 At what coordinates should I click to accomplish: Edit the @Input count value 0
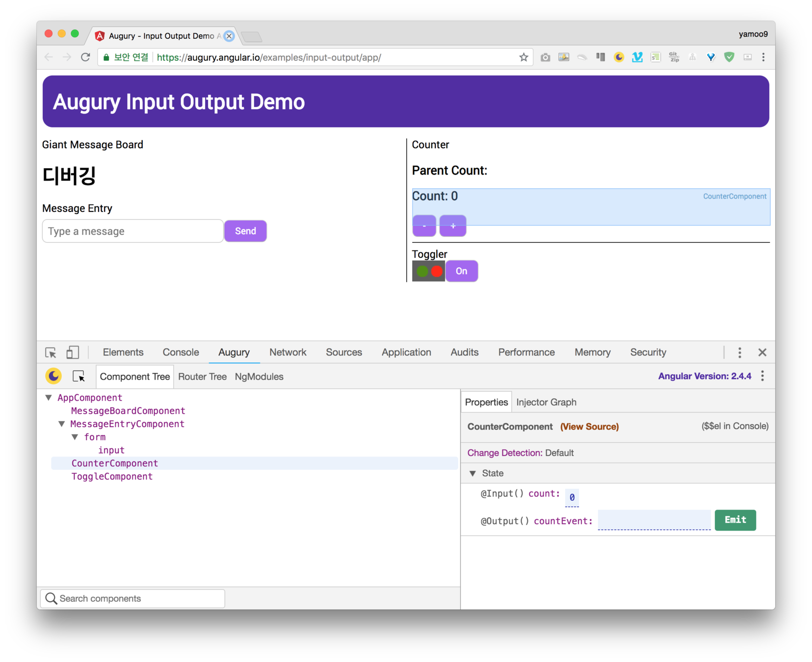coord(572,497)
